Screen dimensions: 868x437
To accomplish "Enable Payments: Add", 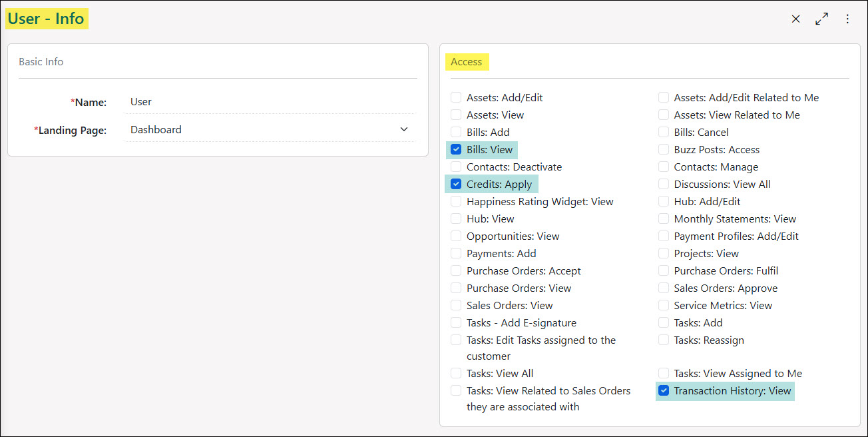I will [455, 253].
